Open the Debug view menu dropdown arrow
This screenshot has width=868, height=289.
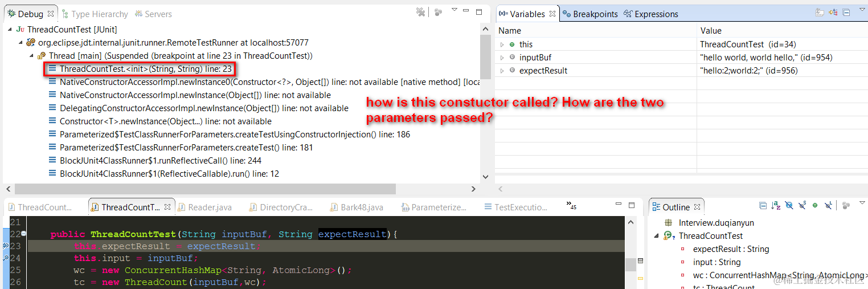[455, 10]
